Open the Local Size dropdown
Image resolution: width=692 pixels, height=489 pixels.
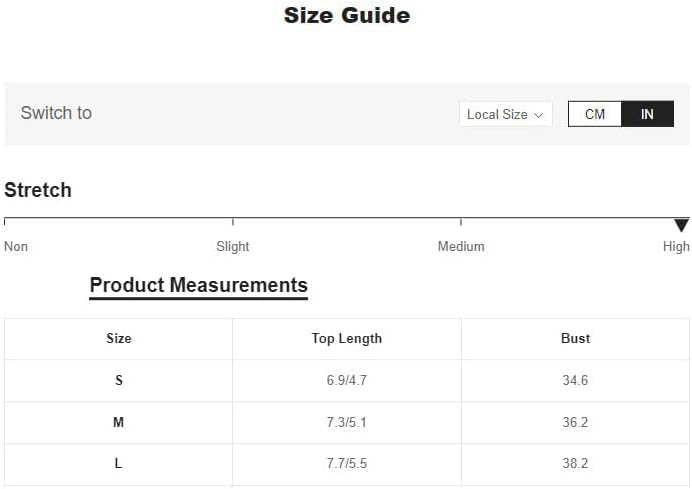(505, 114)
